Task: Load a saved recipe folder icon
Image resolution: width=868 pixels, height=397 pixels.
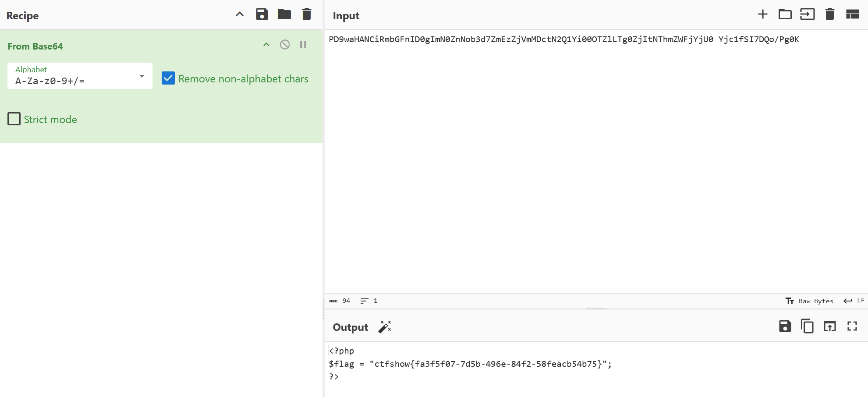Action: pyautogui.click(x=284, y=14)
